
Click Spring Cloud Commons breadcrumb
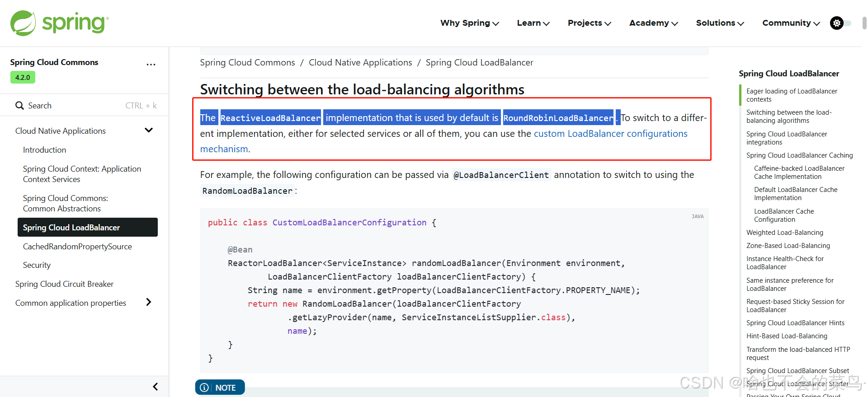pos(247,62)
